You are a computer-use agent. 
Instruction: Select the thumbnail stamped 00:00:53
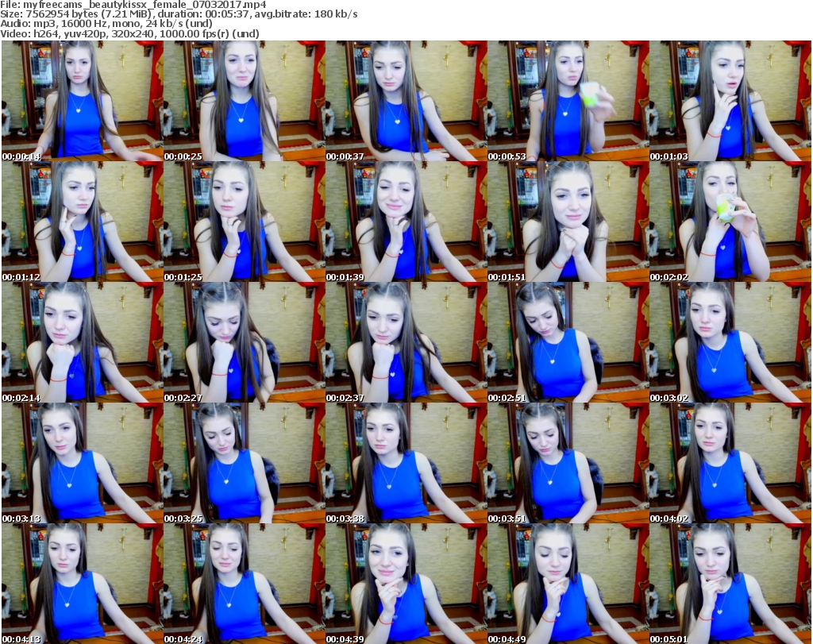pos(568,101)
